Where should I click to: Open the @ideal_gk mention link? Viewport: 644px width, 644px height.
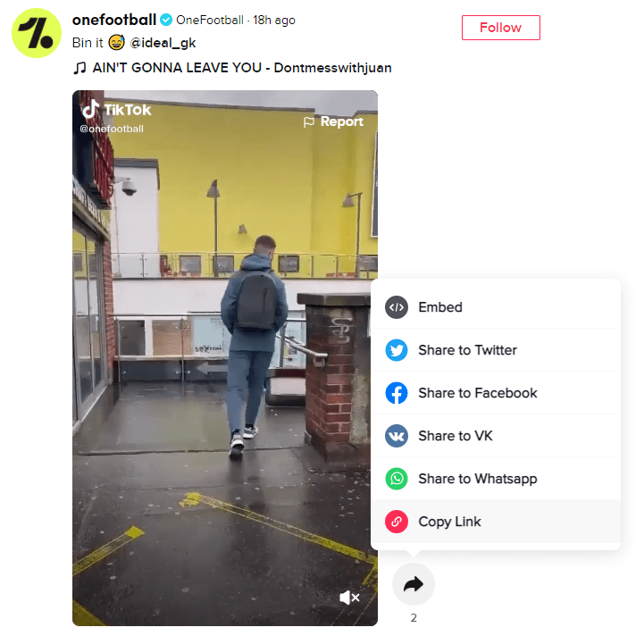coord(163,43)
